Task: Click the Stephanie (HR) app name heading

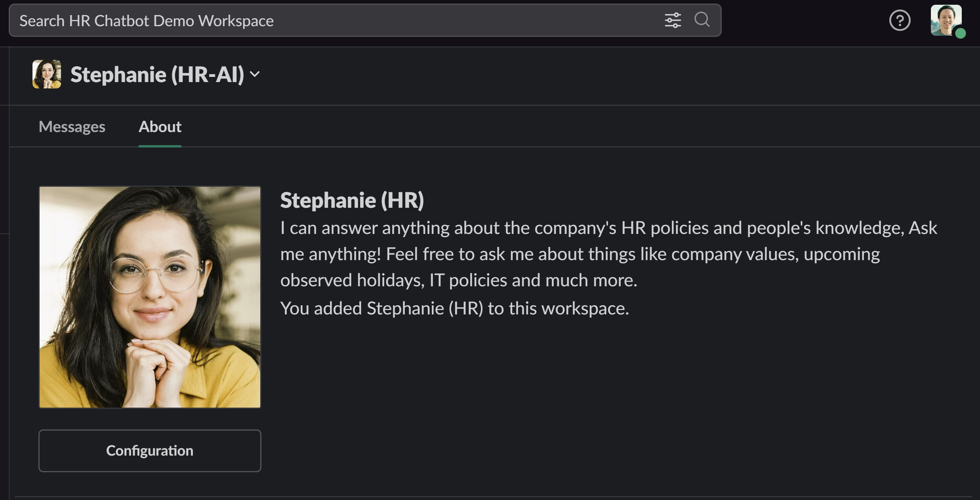Action: [x=352, y=200]
